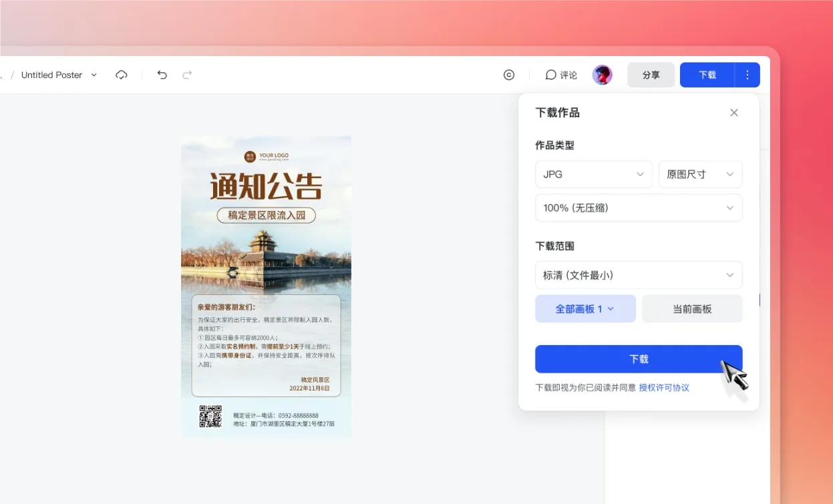Image resolution: width=833 pixels, height=504 pixels.
Task: Open the copyright info icon
Action: (x=509, y=75)
